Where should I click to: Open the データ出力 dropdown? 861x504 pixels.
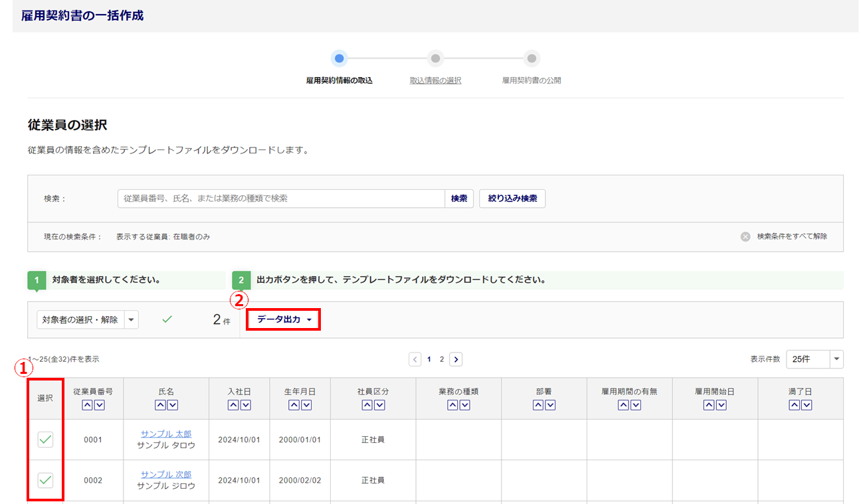tap(284, 319)
